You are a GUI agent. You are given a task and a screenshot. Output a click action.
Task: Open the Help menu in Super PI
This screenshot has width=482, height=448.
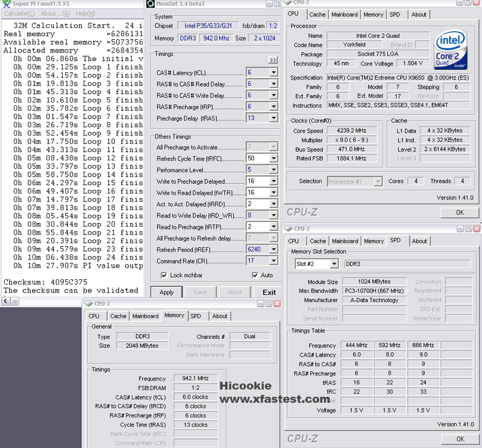tap(85, 13)
